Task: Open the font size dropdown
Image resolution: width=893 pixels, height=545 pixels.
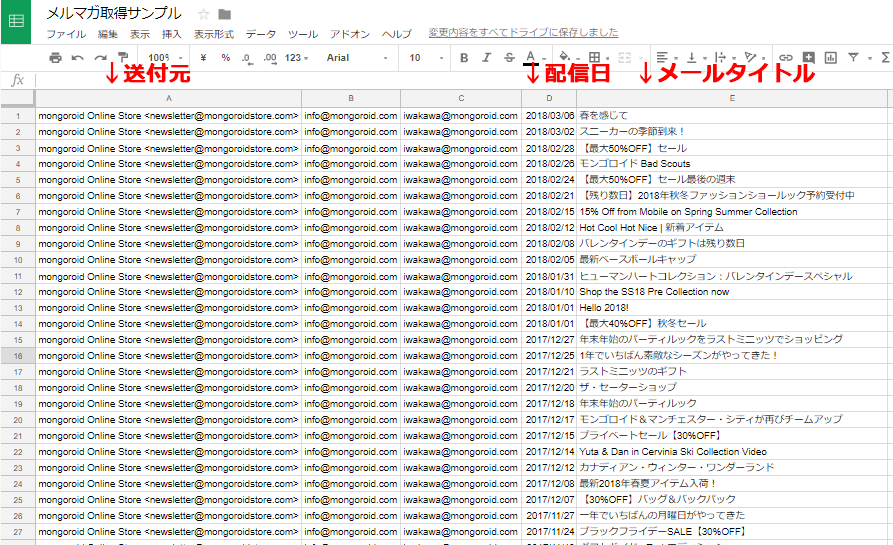Action: (426, 58)
